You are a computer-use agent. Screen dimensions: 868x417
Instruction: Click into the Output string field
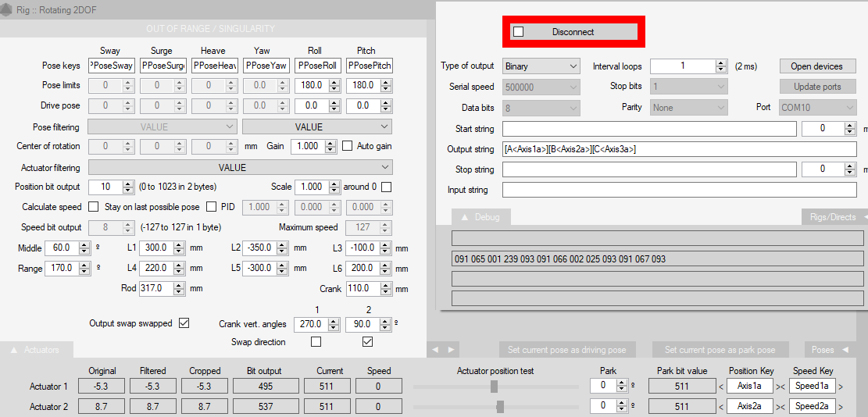680,149
